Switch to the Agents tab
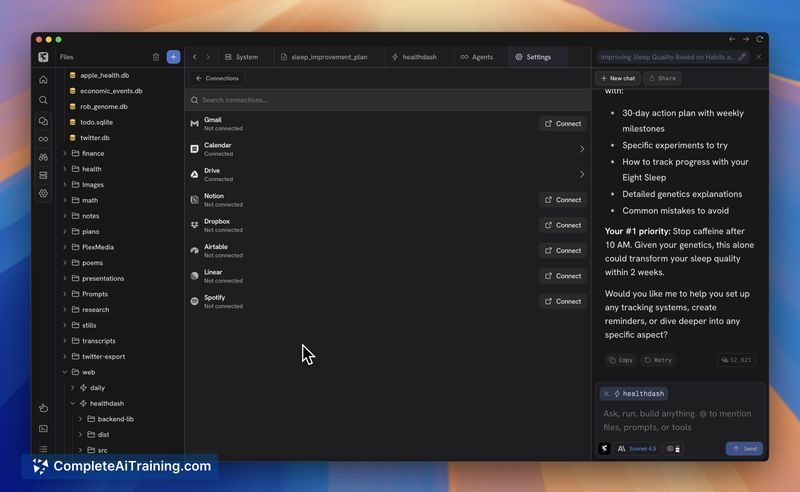 (x=477, y=57)
